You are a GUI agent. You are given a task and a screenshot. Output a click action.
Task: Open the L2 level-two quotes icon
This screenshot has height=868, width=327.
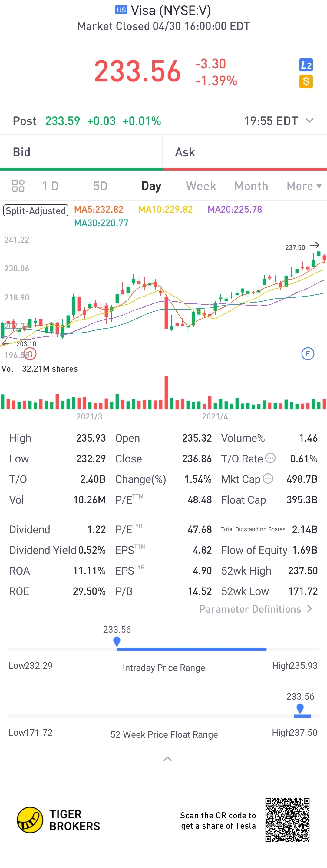click(x=306, y=65)
